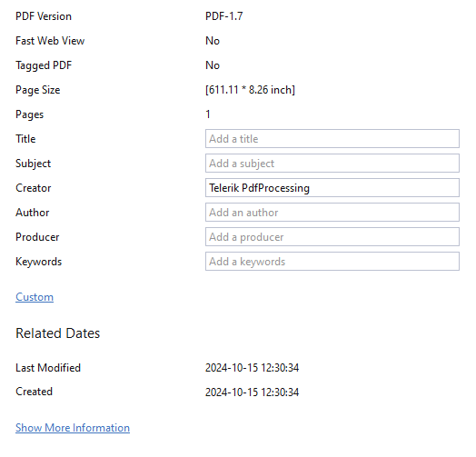The width and height of the screenshot is (476, 457).
Task: Select the Add an author field
Action: (332, 213)
